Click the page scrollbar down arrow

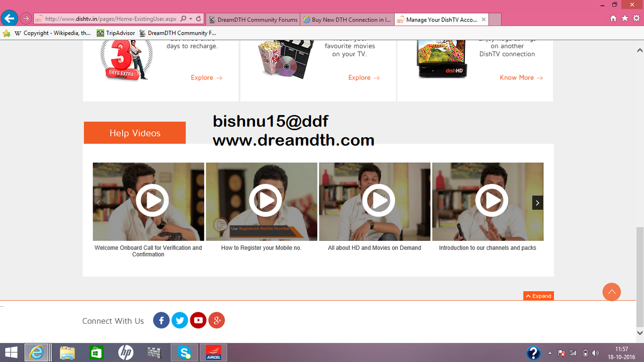640,333
